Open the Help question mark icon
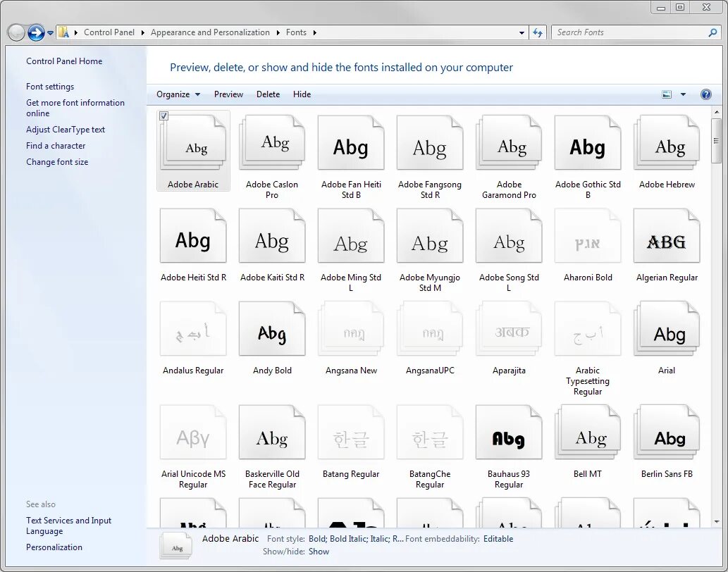The width and height of the screenshot is (728, 572). (705, 94)
